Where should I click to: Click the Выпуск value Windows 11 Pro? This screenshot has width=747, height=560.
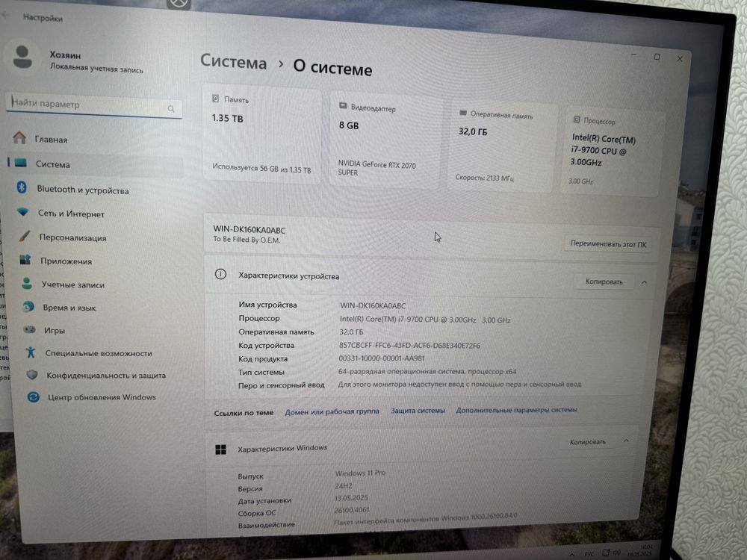tap(360, 473)
